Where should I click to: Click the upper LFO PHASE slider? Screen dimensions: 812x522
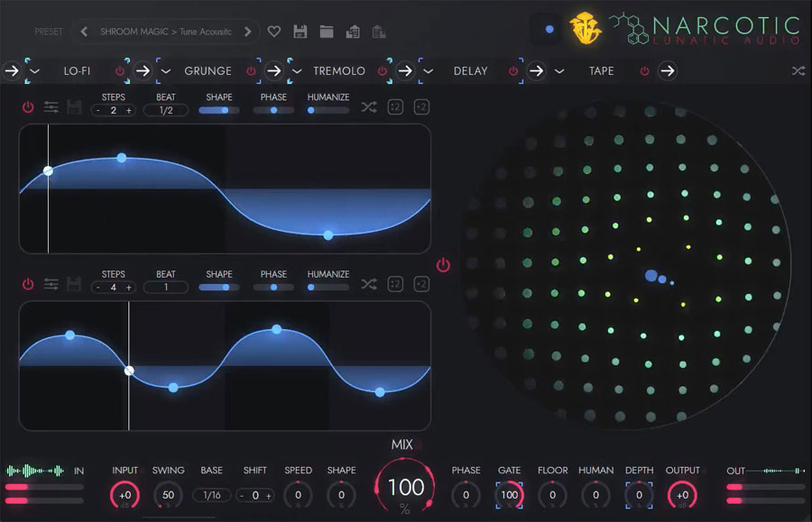click(x=273, y=110)
